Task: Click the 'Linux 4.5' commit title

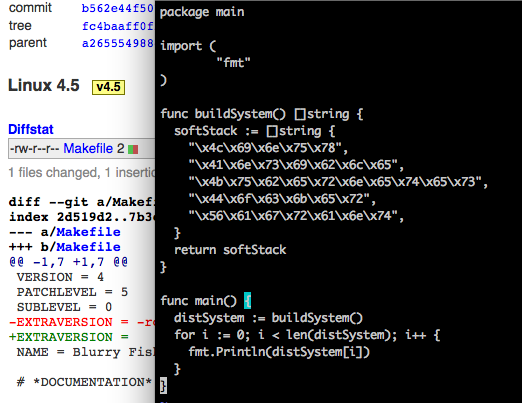Action: [x=44, y=85]
